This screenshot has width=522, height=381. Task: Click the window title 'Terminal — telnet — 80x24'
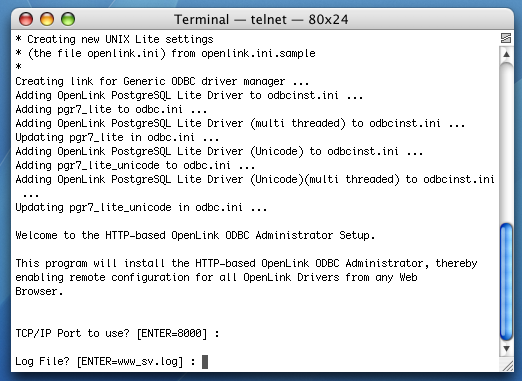pyautogui.click(x=261, y=19)
